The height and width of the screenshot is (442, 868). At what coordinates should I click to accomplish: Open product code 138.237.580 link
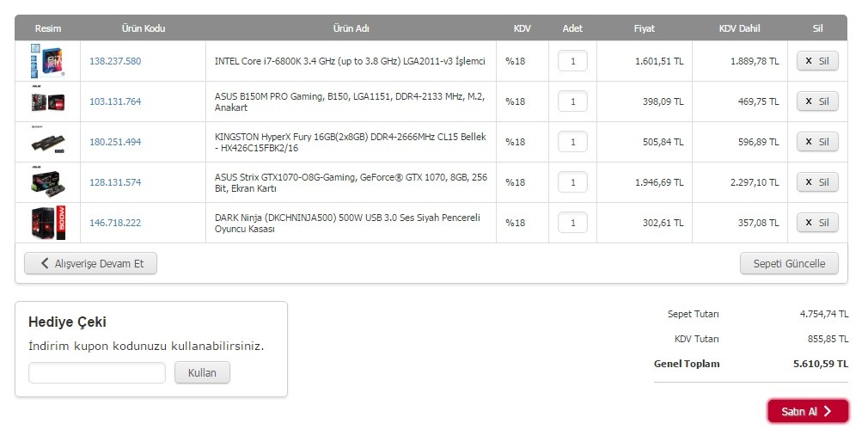115,61
